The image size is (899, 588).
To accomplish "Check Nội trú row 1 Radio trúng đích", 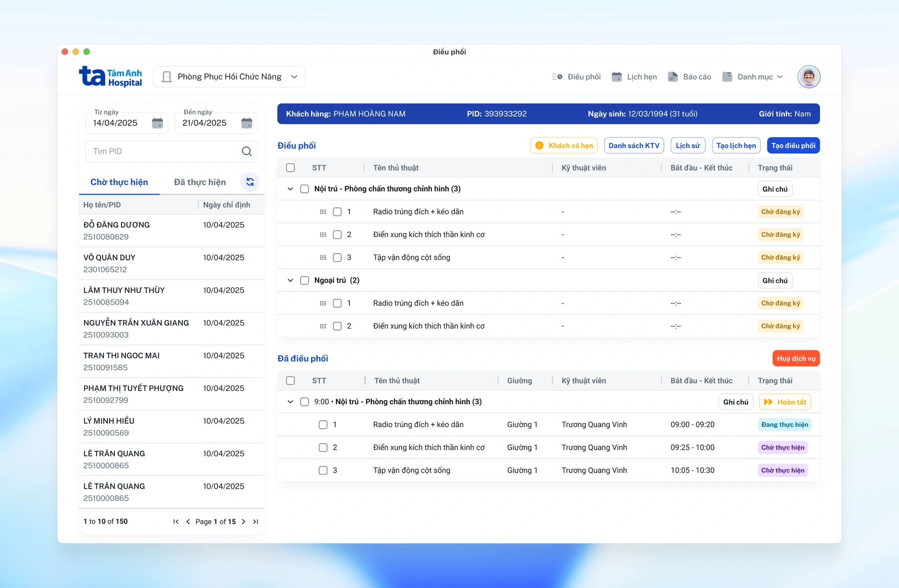I will pos(337,212).
